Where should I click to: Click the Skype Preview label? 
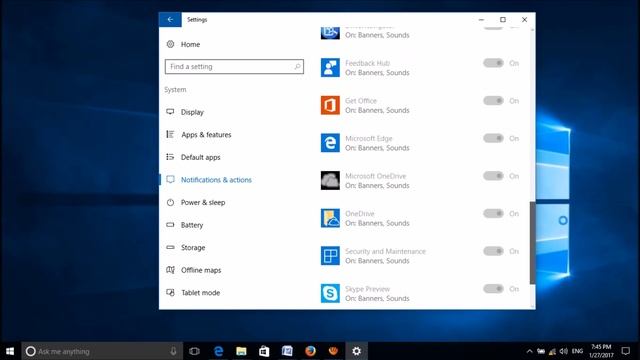point(367,289)
